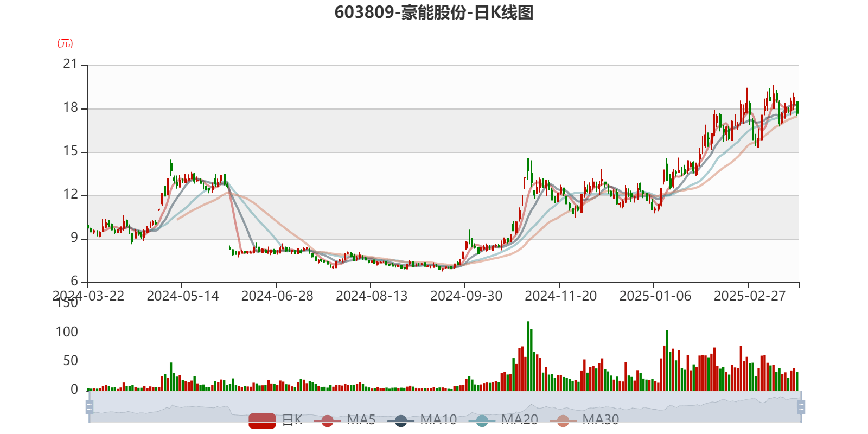868x434 pixels.
Task: Toggle the 日K candlestick legend icon
Action: pyautogui.click(x=262, y=420)
